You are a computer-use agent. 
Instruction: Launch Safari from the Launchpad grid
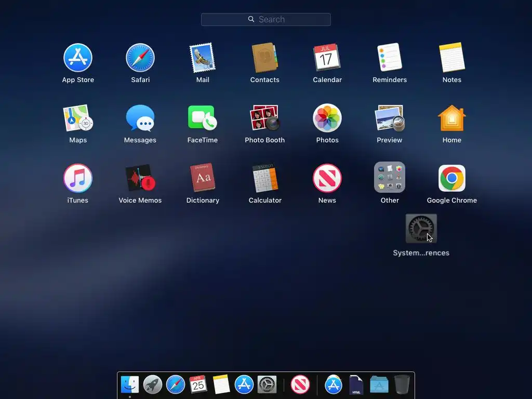tap(140, 58)
